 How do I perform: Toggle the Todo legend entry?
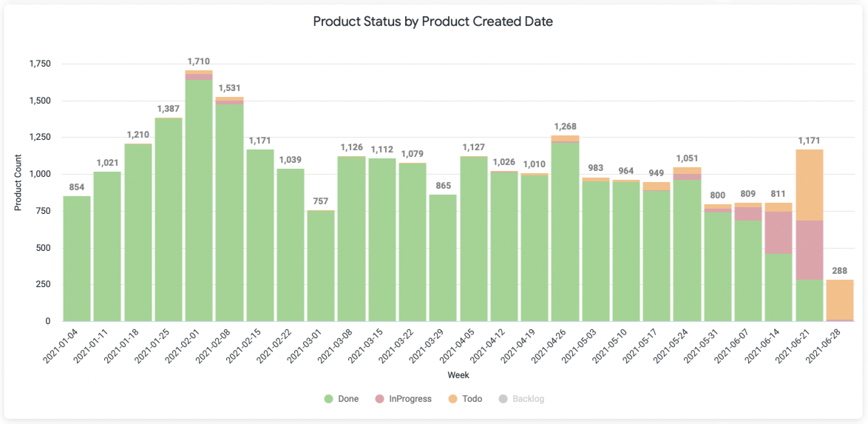465,399
